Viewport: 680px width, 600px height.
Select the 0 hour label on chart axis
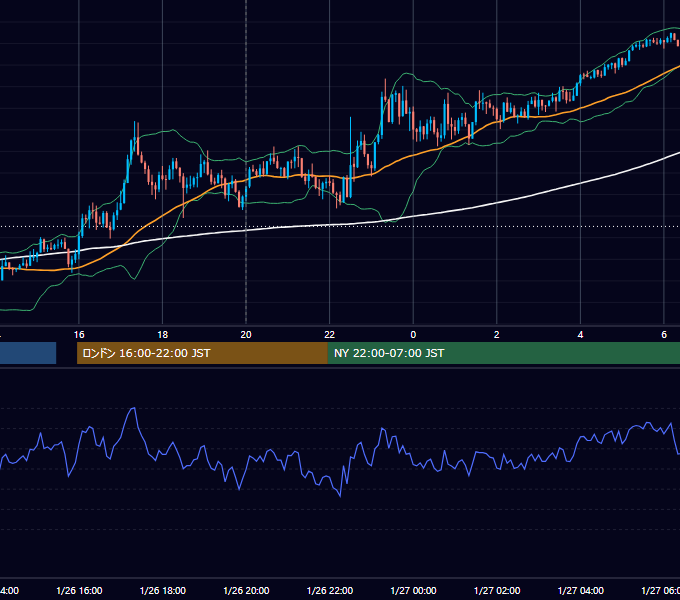point(413,335)
